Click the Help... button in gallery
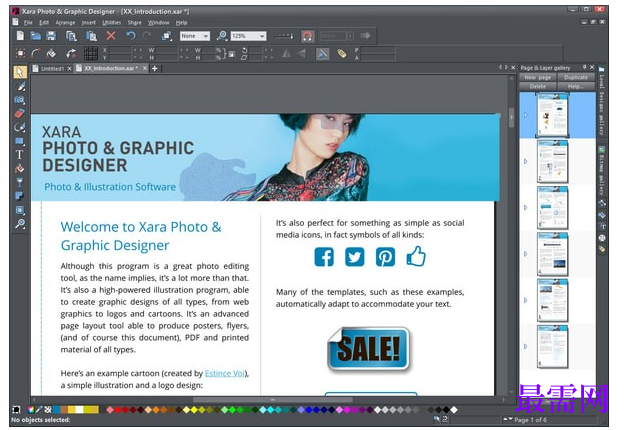 click(576, 86)
